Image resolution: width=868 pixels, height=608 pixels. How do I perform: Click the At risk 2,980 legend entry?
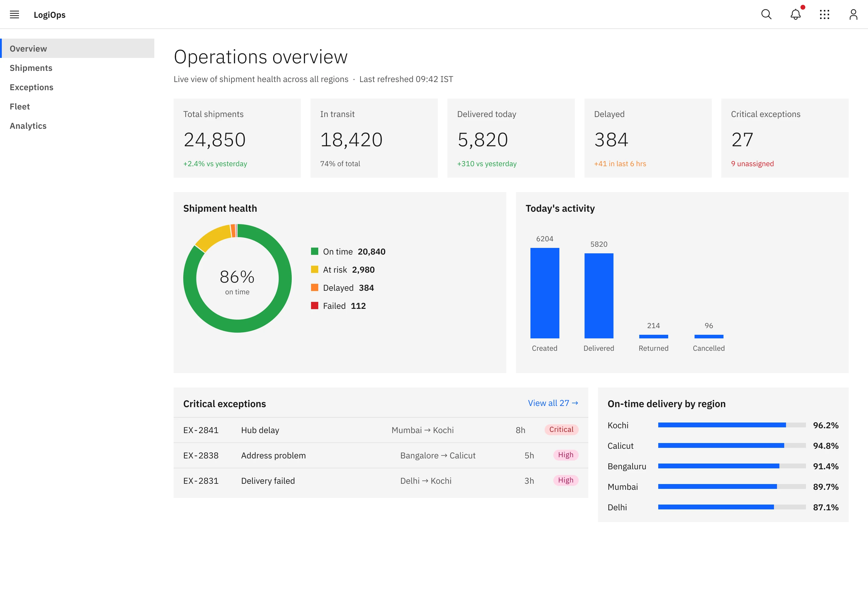point(342,270)
